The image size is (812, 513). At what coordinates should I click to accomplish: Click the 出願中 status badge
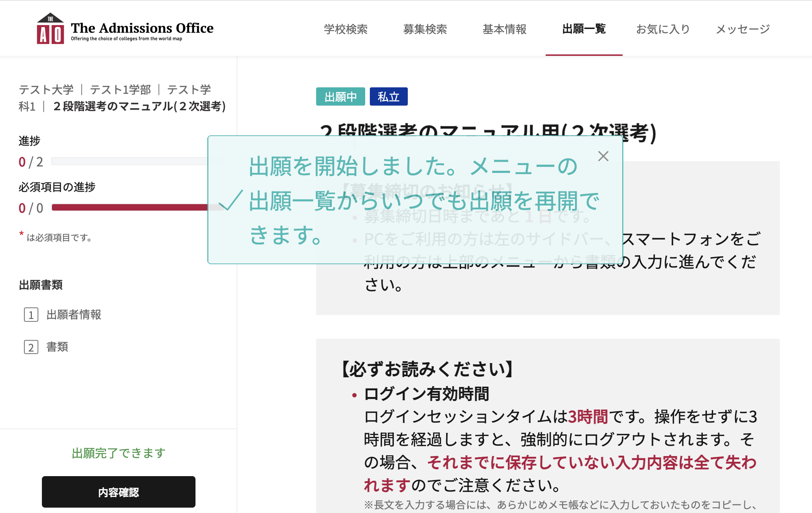tap(340, 97)
